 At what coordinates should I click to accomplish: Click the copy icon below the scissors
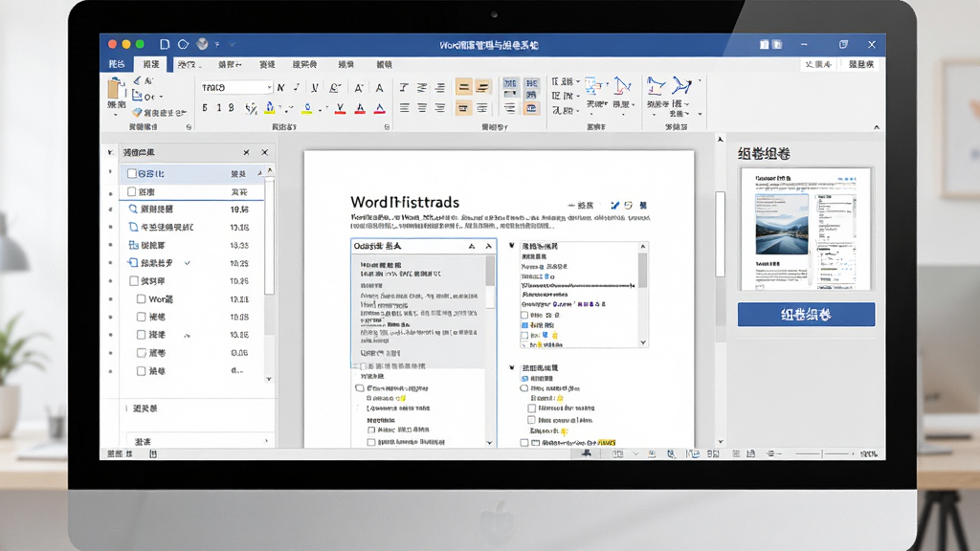137,97
